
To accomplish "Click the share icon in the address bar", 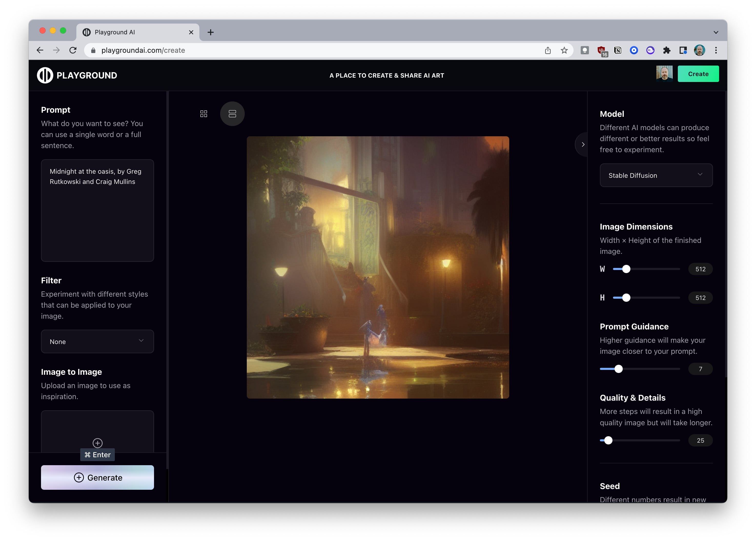I will click(548, 50).
